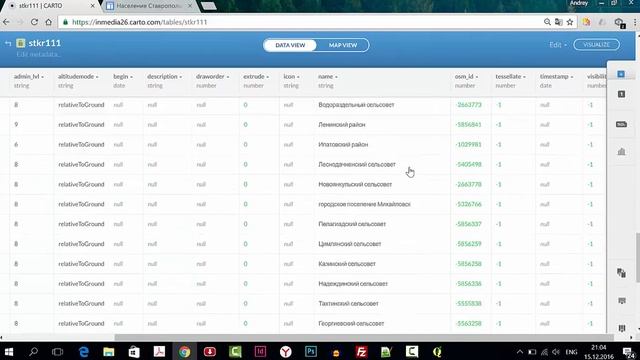Open Windows Start menu
The image size is (640, 360).
pyautogui.click(x=8, y=351)
